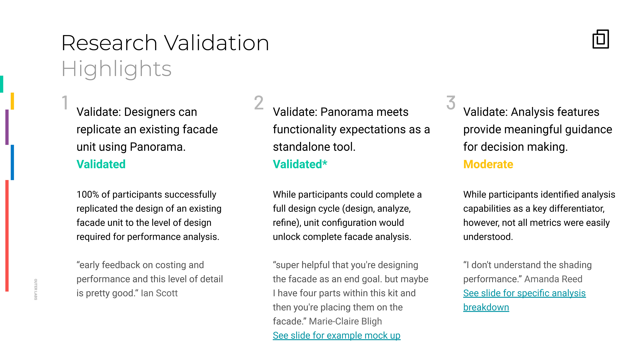Click the green 'Validated' status under item one
Screen dimensions: 644x362
pos(101,164)
